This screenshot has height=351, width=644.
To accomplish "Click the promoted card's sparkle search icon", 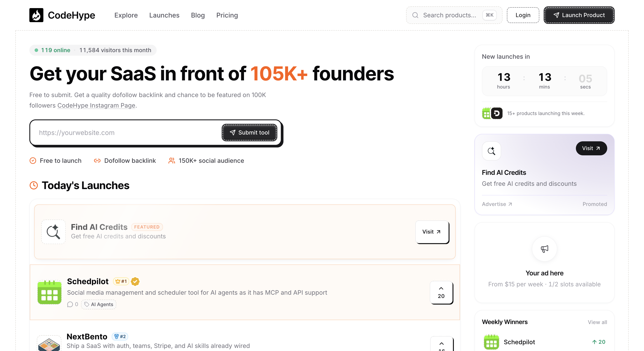I will (x=491, y=151).
